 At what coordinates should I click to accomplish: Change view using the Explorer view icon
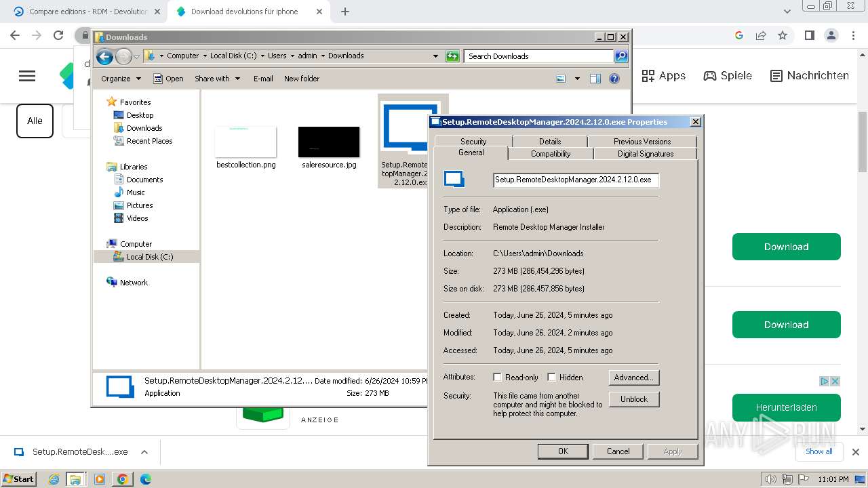click(x=561, y=79)
